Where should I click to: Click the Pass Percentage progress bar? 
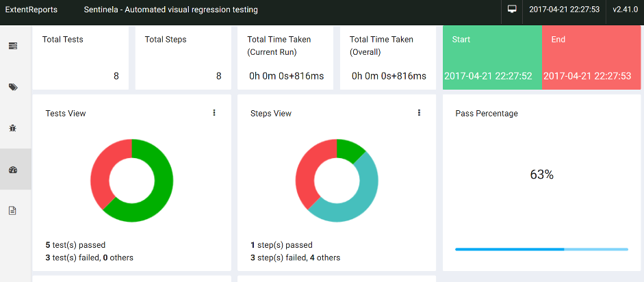tap(542, 249)
